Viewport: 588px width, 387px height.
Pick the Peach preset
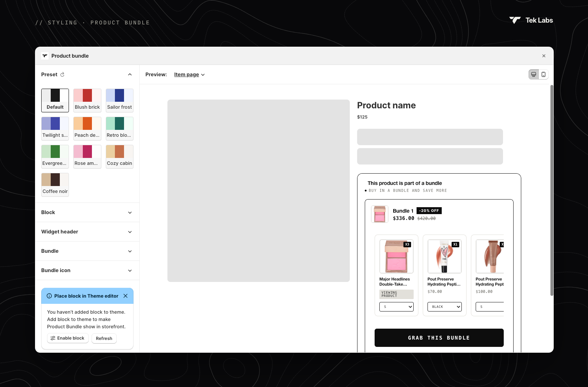click(x=87, y=128)
